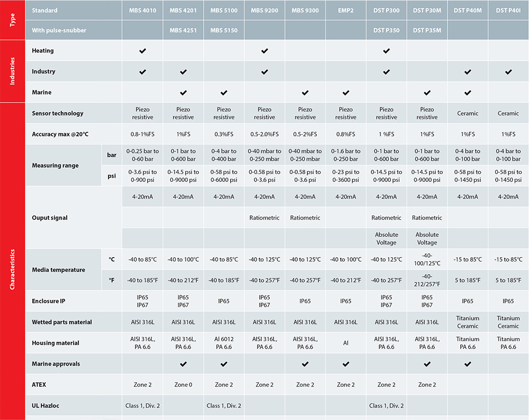Click Class 1, Div. 2 under MBS 5100
Screen dimensions: 529x420
pos(224,406)
